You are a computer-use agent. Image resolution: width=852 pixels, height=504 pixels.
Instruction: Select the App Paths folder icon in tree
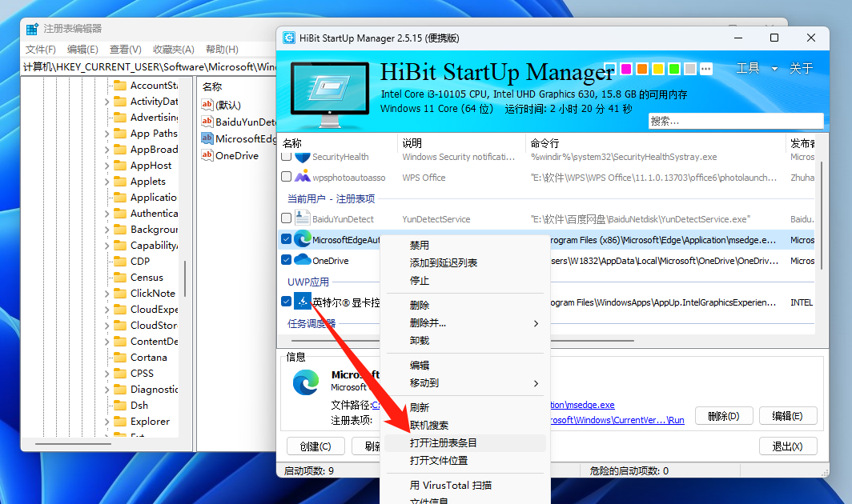120,134
